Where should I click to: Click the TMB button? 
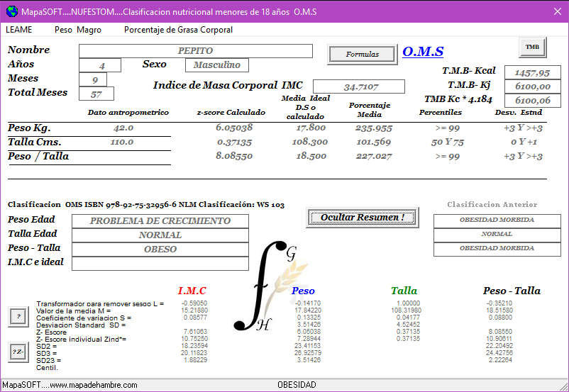[532, 47]
